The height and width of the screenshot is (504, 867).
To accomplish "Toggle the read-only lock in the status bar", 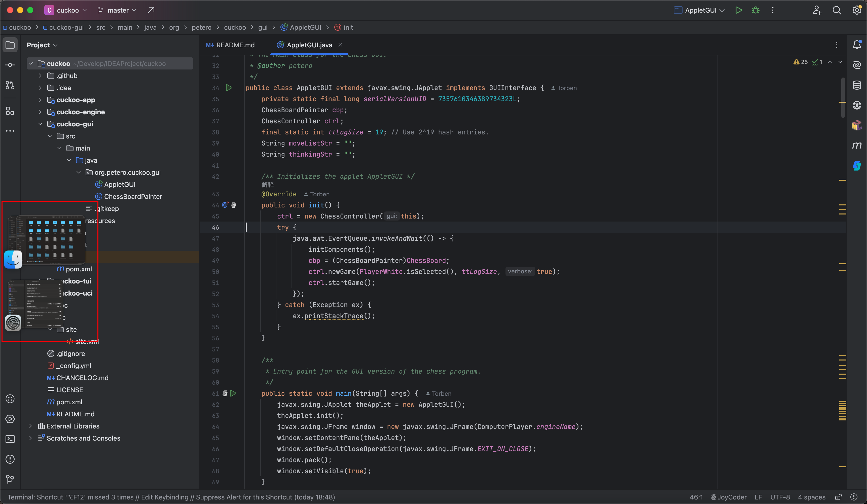I will 839,497.
